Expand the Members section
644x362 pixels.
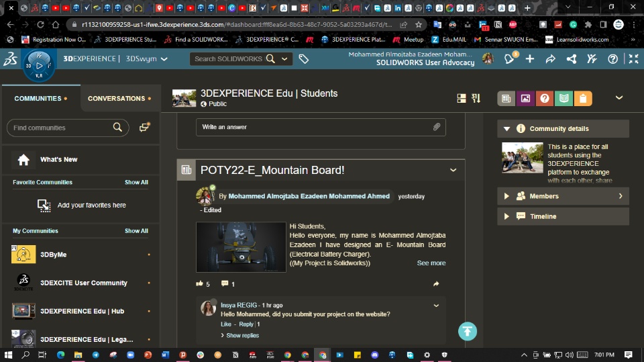point(506,196)
